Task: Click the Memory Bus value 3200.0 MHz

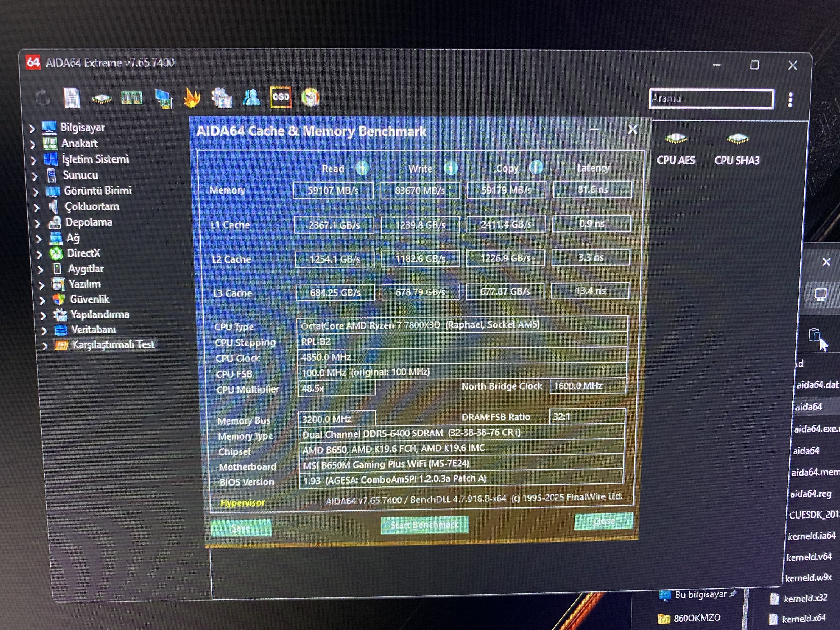Action: point(336,419)
